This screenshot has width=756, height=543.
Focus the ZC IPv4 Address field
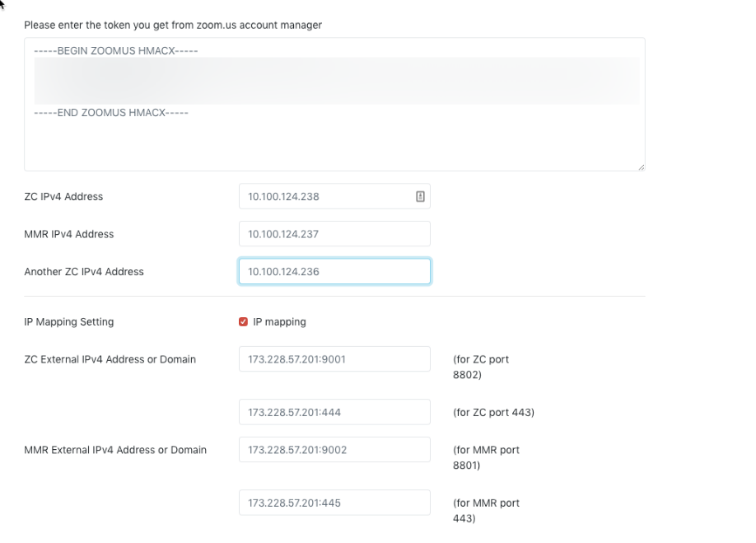[x=325, y=196]
